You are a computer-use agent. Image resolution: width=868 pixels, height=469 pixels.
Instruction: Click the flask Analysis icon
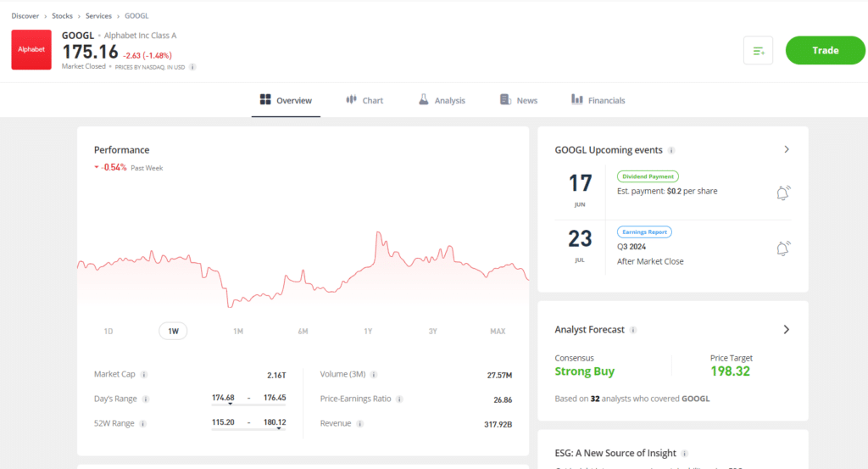[424, 99]
